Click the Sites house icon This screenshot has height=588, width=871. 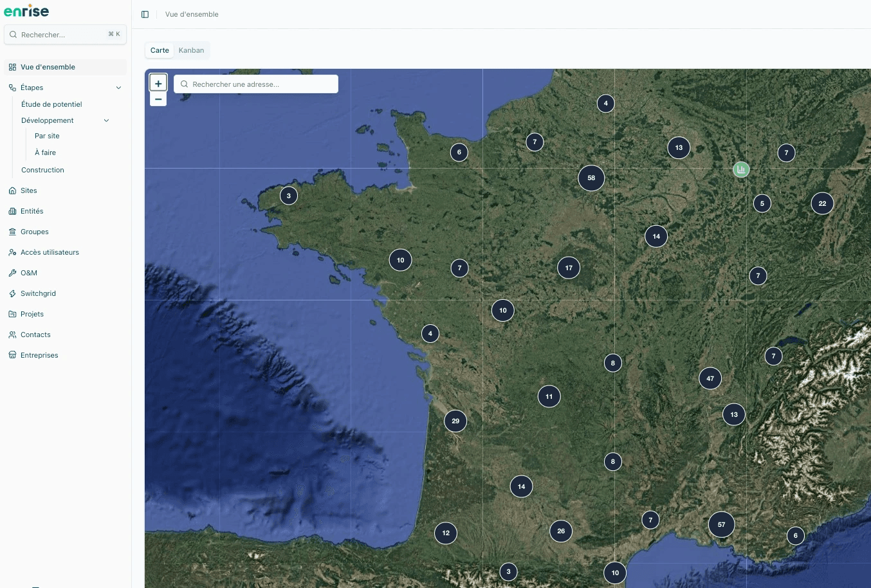point(12,190)
